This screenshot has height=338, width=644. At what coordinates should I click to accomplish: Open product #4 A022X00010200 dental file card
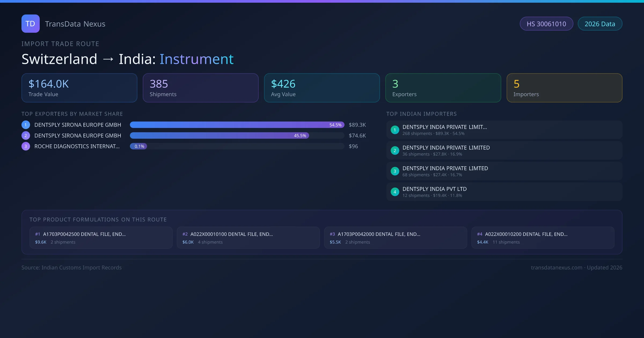[543, 238]
